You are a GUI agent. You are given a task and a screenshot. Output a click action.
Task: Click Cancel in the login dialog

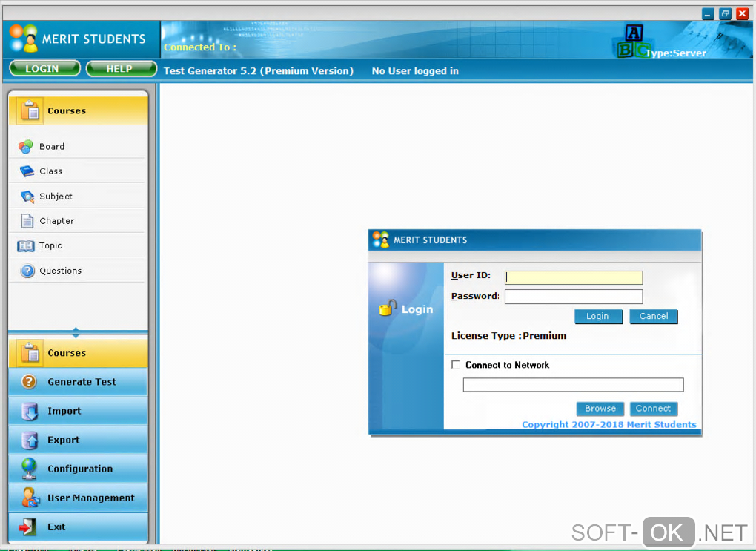point(654,317)
